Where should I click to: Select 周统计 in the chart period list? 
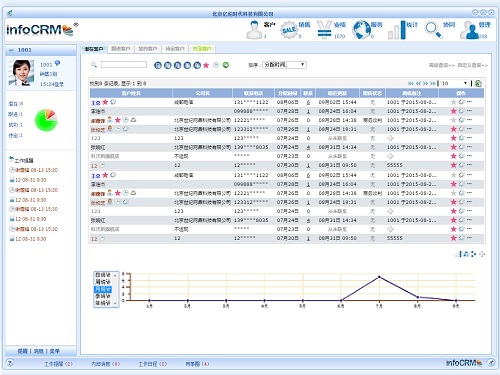pyautogui.click(x=103, y=282)
